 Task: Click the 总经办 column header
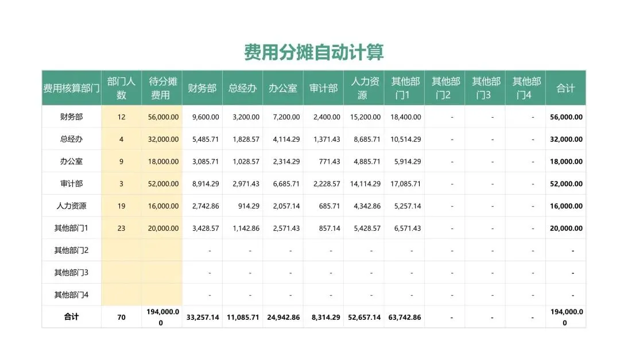pos(242,88)
